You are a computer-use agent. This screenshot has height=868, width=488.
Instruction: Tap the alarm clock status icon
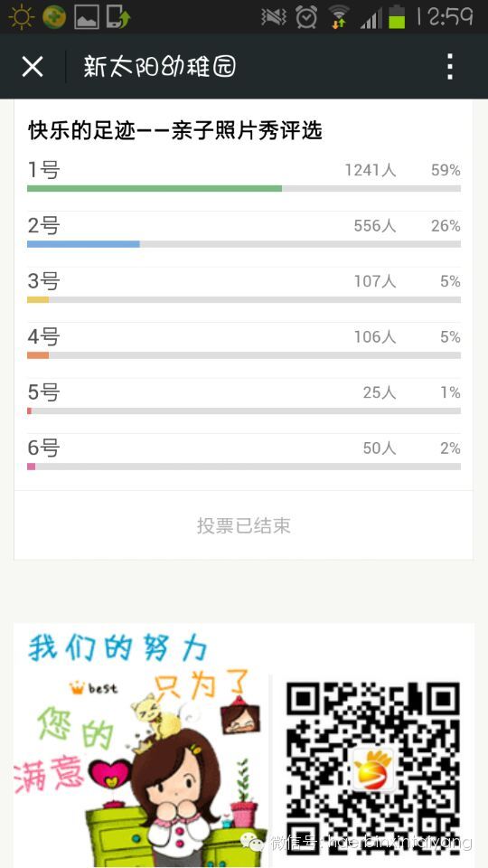click(306, 17)
